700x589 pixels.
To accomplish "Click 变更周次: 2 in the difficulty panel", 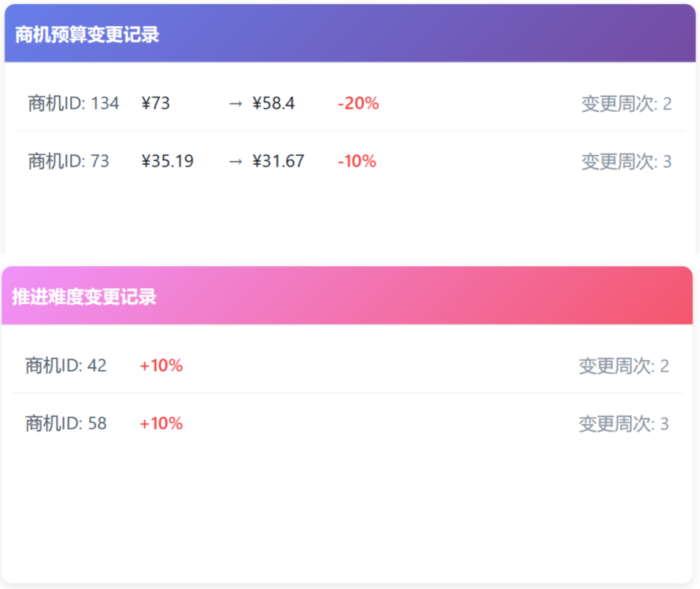I will click(x=623, y=366).
